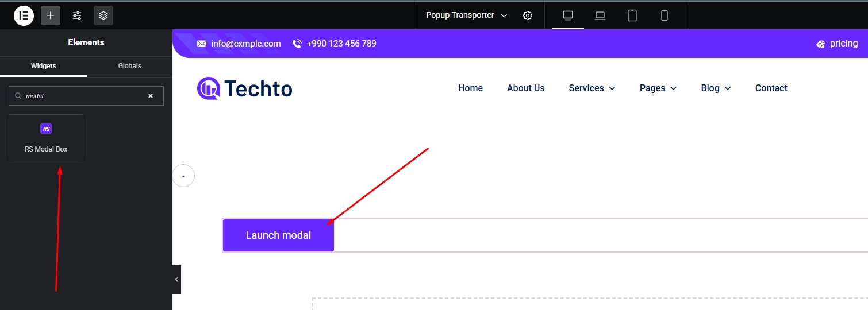The image size is (868, 310).
Task: Open page settings gear icon
Action: [528, 15]
